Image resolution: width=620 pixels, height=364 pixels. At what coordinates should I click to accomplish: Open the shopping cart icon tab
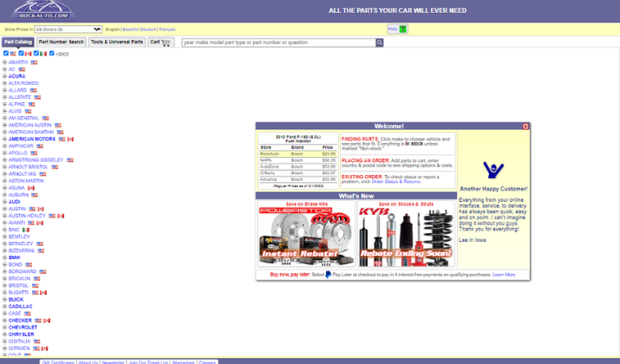[x=160, y=42]
